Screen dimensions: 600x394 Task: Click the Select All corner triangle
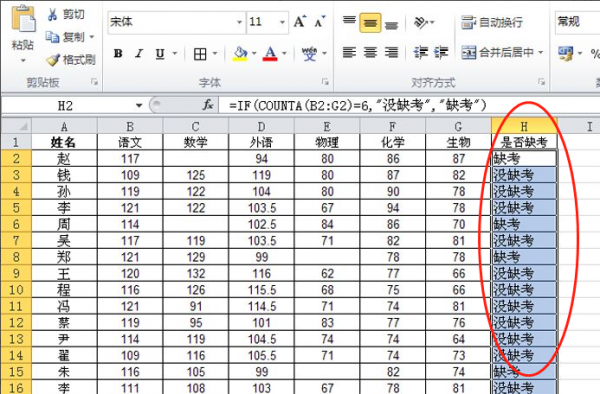pos(16,126)
